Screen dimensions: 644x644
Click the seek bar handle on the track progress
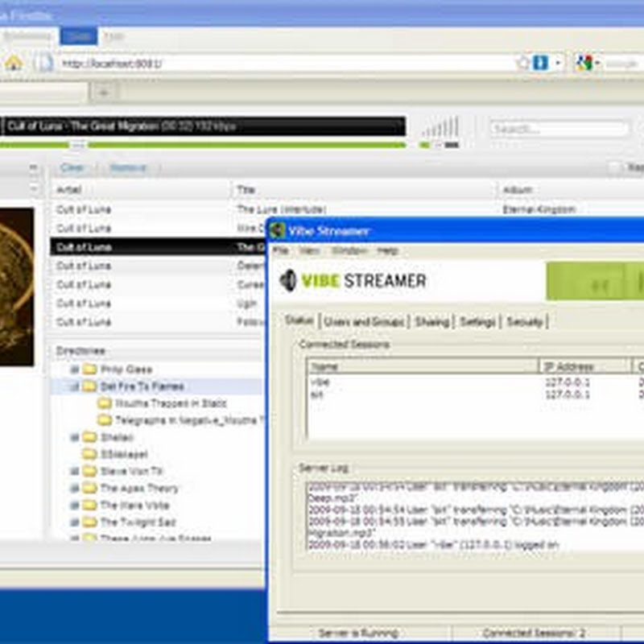click(78, 145)
